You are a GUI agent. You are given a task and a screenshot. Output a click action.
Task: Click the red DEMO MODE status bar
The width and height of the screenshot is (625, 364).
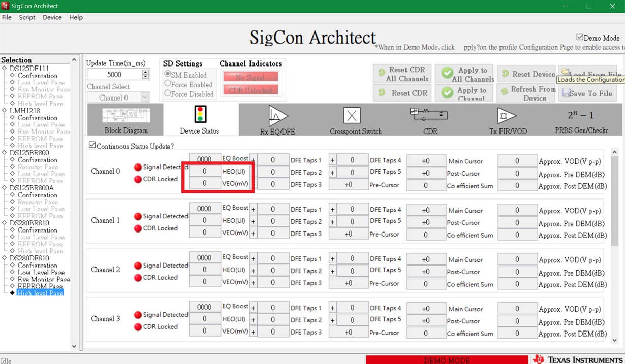pyautogui.click(x=446, y=360)
